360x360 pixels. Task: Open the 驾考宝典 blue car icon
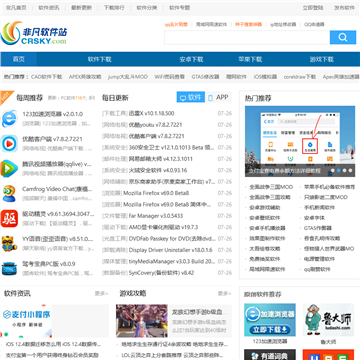pos(9,269)
